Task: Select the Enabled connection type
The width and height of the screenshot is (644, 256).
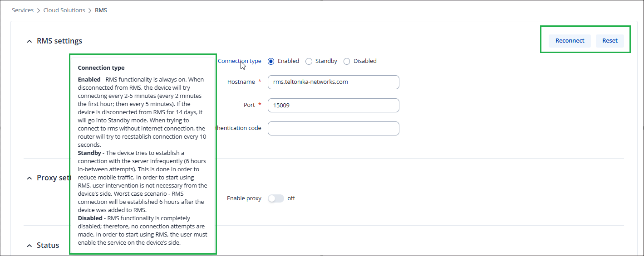Action: point(271,61)
